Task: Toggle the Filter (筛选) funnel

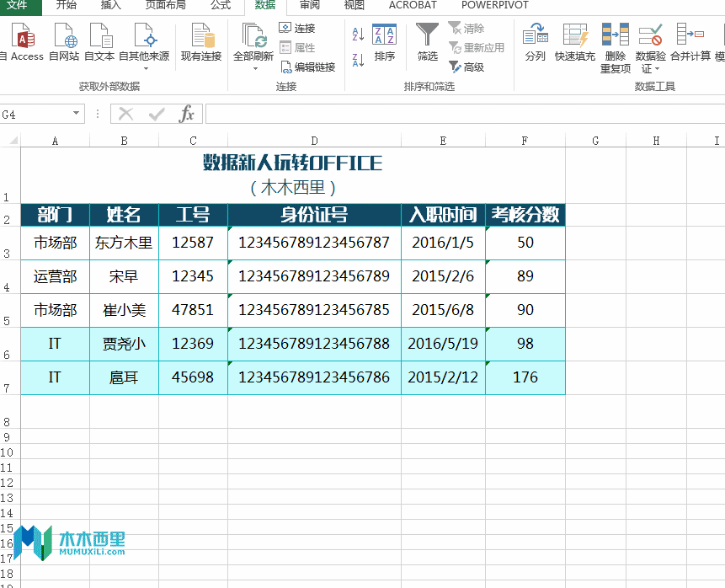Action: click(x=427, y=43)
